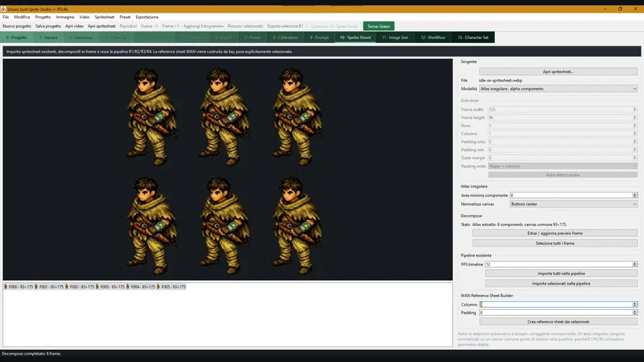Select the F003 frame thumbnail
Viewport: 644px width, 362px height.
[x=109, y=286]
